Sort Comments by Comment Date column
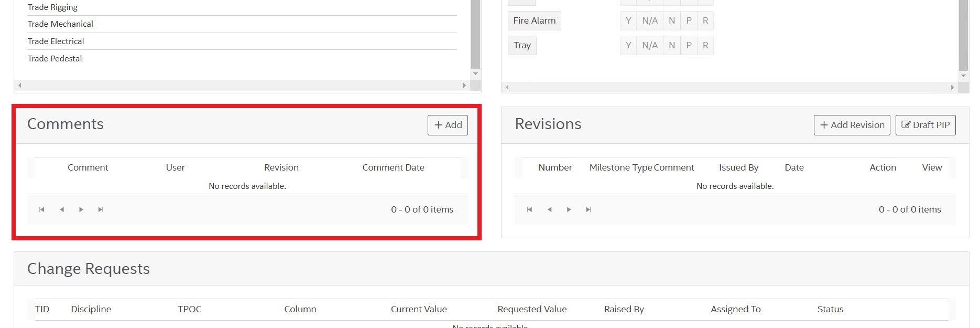The width and height of the screenshot is (980, 328). coord(393,167)
